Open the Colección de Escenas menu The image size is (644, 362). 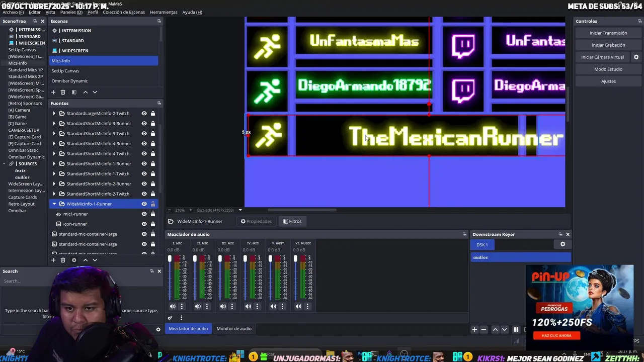tap(124, 12)
